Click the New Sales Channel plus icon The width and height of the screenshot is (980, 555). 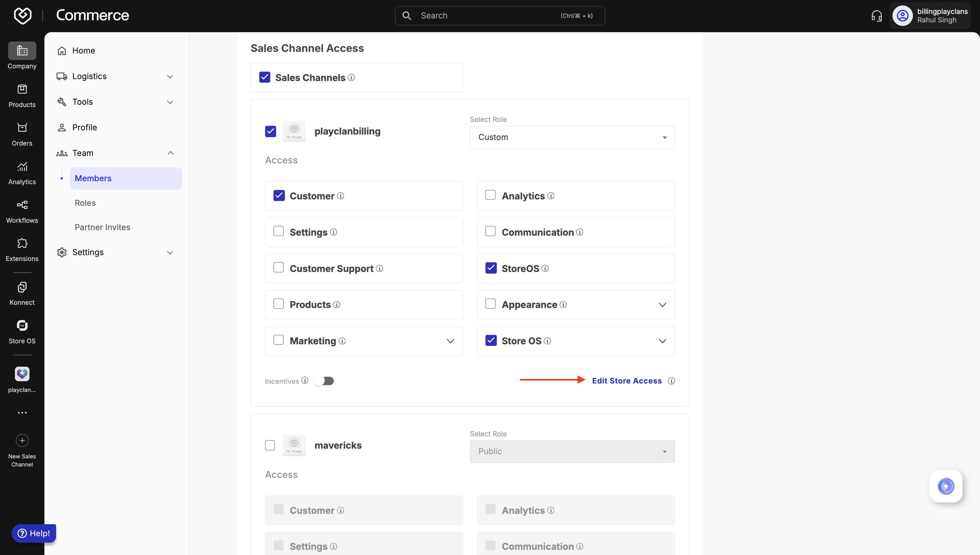(22, 441)
